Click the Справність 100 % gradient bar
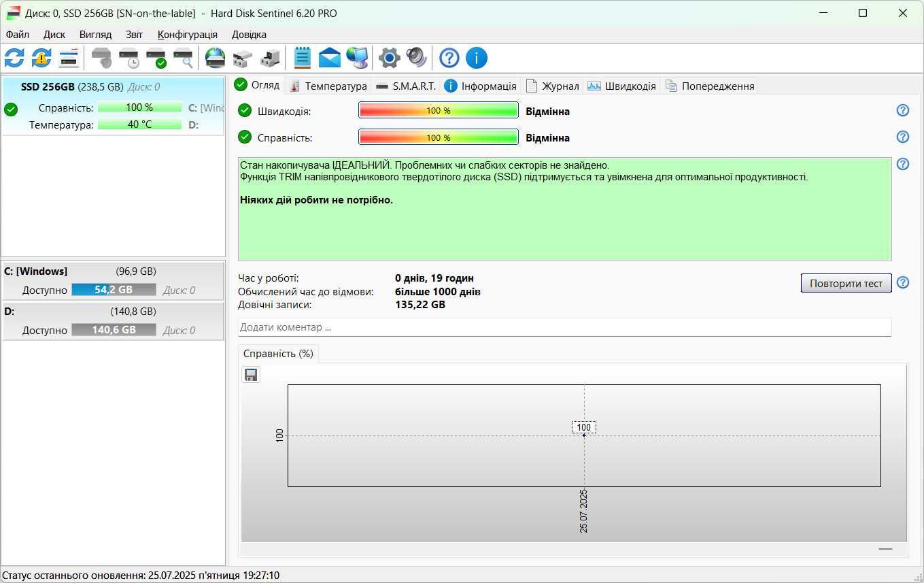Viewport: 924px width, 583px height. tap(439, 137)
